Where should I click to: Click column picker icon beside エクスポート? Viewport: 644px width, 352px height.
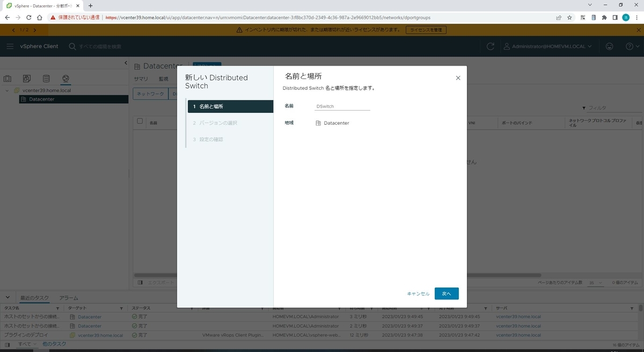click(x=140, y=282)
